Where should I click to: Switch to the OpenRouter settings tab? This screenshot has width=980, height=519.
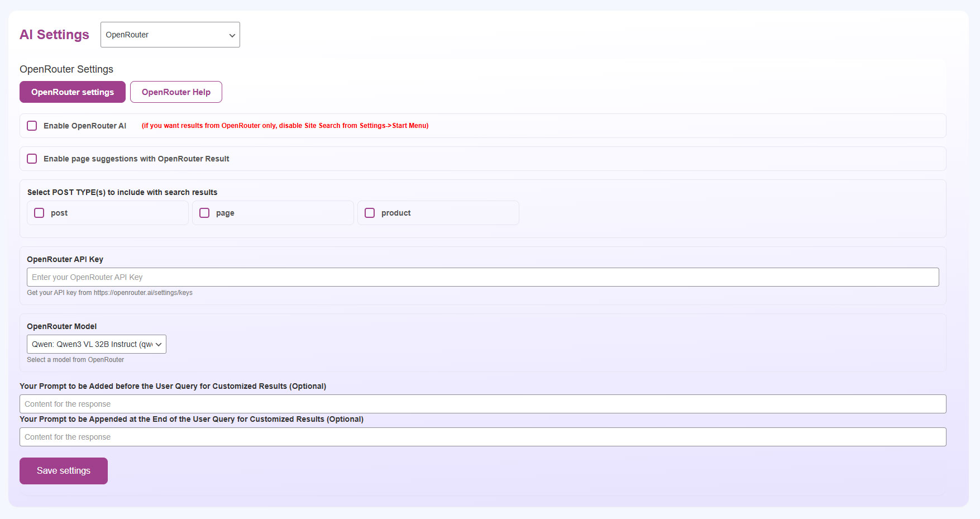point(73,92)
